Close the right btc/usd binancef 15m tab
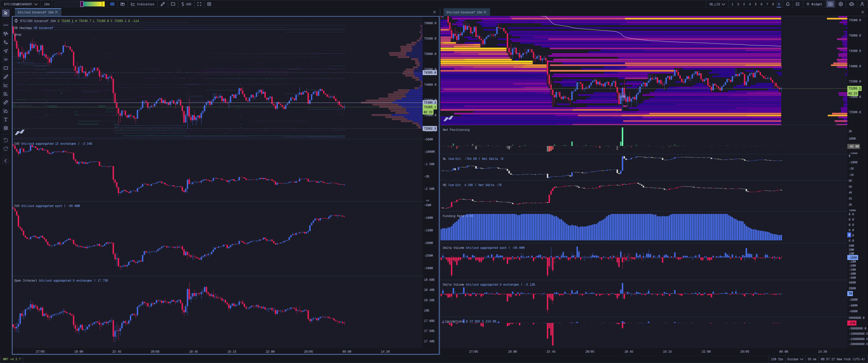Viewport: 868px width, 363px height. [x=485, y=12]
